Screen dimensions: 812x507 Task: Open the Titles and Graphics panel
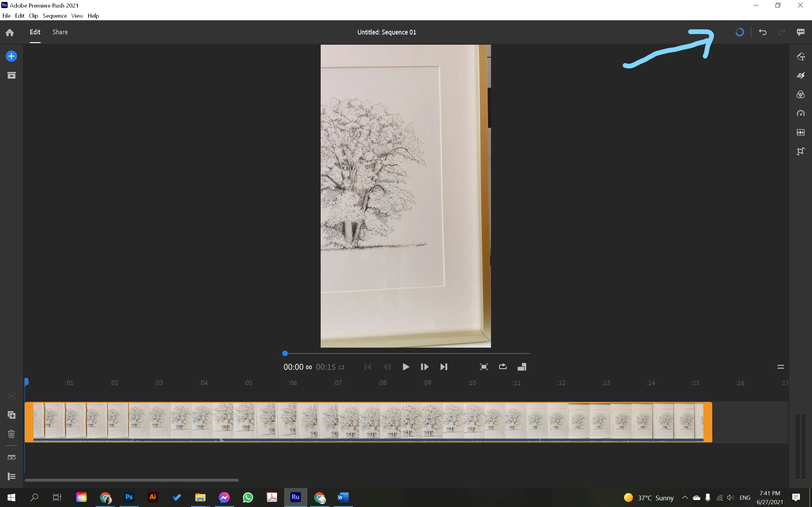(x=801, y=56)
